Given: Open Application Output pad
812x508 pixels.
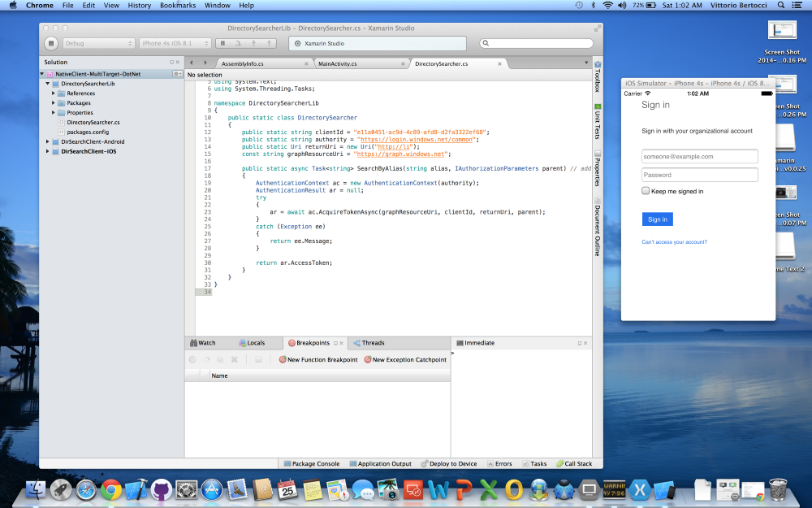Looking at the screenshot, I should point(380,463).
